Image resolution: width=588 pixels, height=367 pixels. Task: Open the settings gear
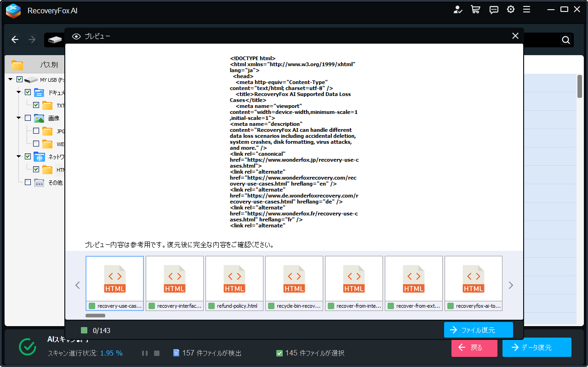point(511,10)
